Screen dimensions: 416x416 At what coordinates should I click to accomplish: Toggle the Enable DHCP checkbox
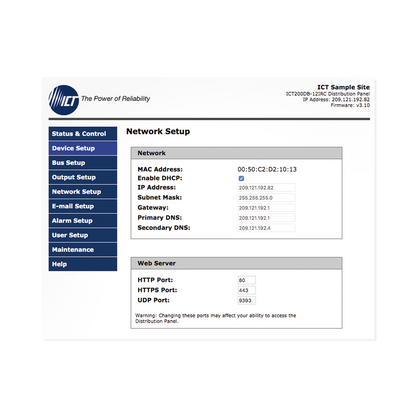point(241,178)
